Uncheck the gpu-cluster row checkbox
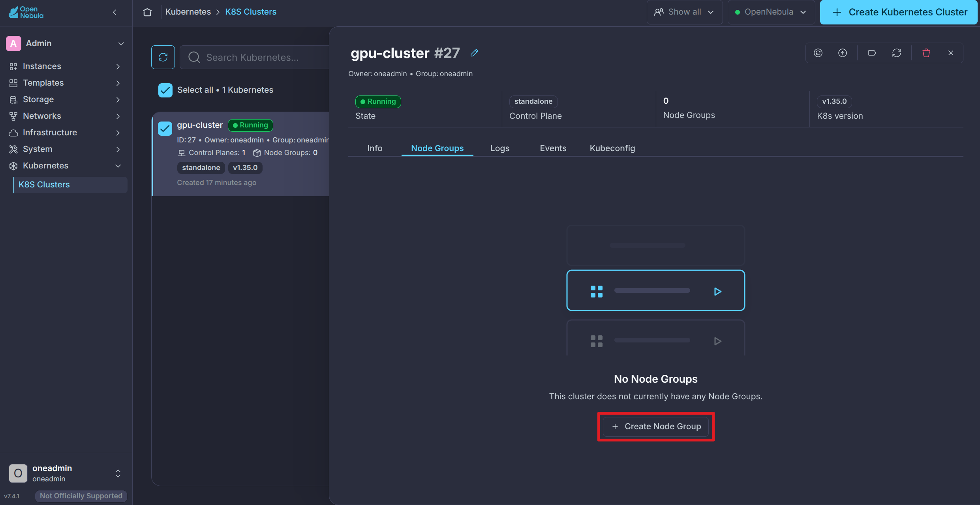The width and height of the screenshot is (980, 505). coord(165,128)
